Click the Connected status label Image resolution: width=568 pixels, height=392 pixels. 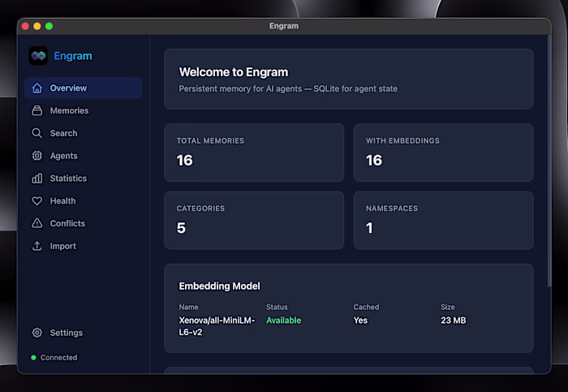(x=59, y=358)
